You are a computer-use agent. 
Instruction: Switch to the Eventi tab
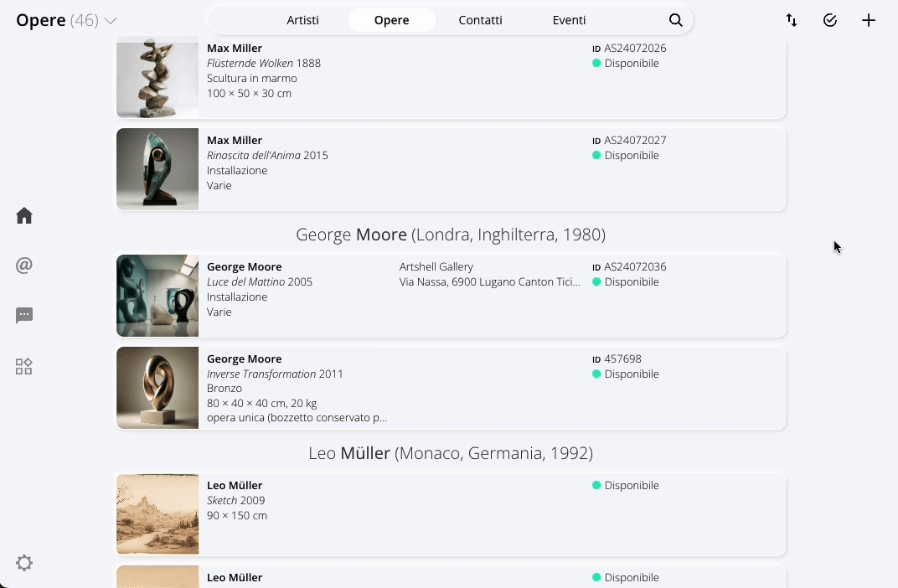click(569, 20)
